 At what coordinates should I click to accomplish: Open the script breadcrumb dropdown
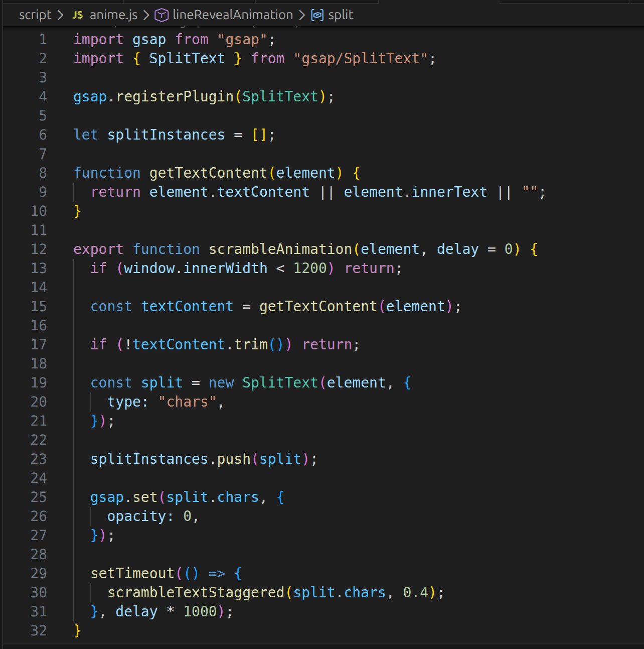coord(35,15)
